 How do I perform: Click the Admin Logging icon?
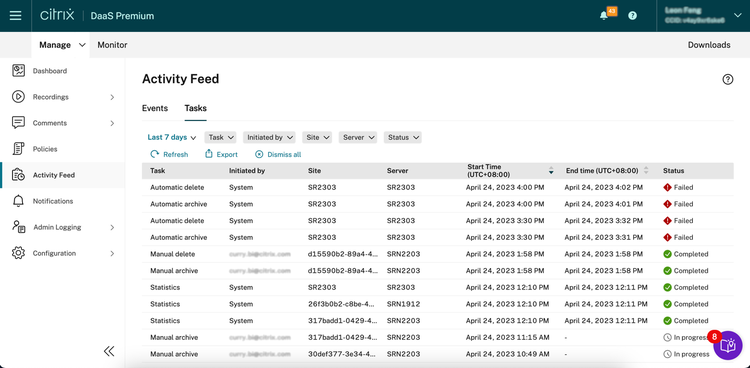pyautogui.click(x=18, y=227)
